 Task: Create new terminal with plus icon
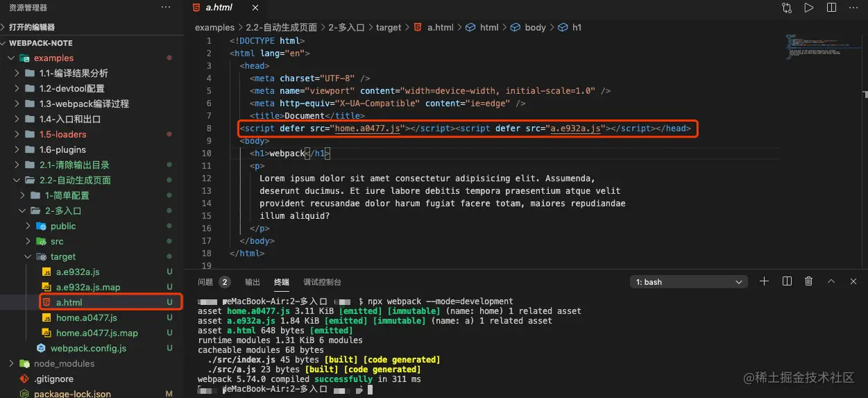[764, 281]
